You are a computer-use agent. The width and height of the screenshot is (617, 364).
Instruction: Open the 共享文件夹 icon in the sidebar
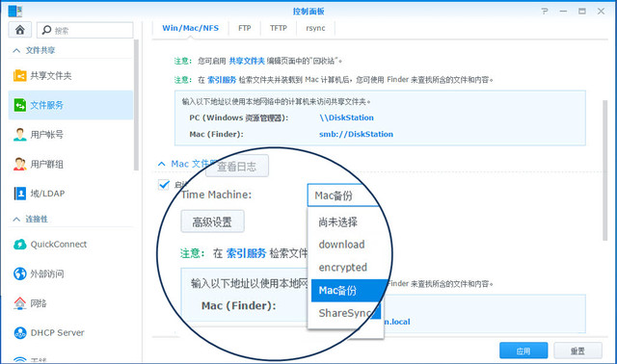pos(19,75)
